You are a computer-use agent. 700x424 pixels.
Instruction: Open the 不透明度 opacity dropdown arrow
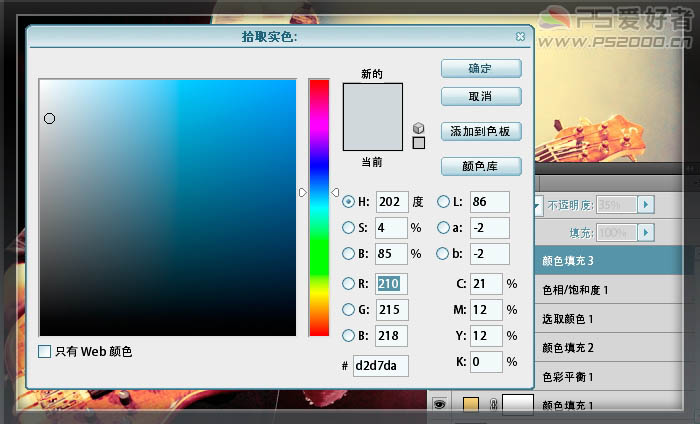pyautogui.click(x=646, y=205)
